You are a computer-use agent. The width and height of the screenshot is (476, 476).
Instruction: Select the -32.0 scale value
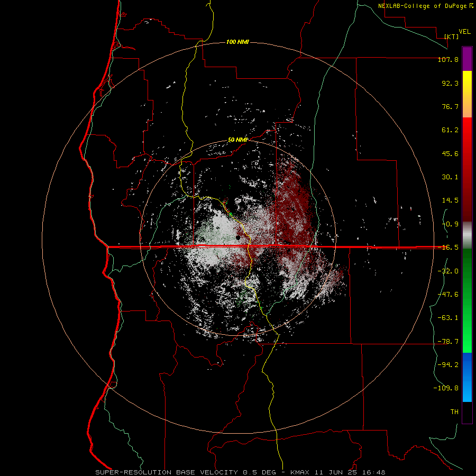(448, 271)
